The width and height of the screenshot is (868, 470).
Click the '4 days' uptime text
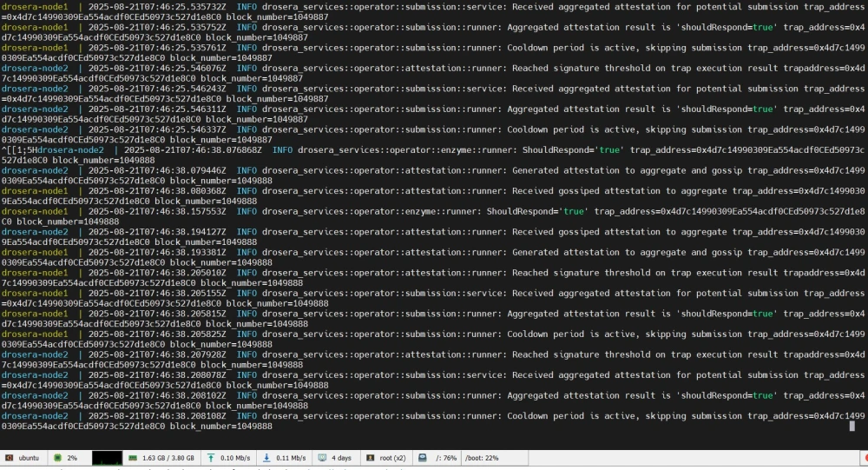click(341, 458)
